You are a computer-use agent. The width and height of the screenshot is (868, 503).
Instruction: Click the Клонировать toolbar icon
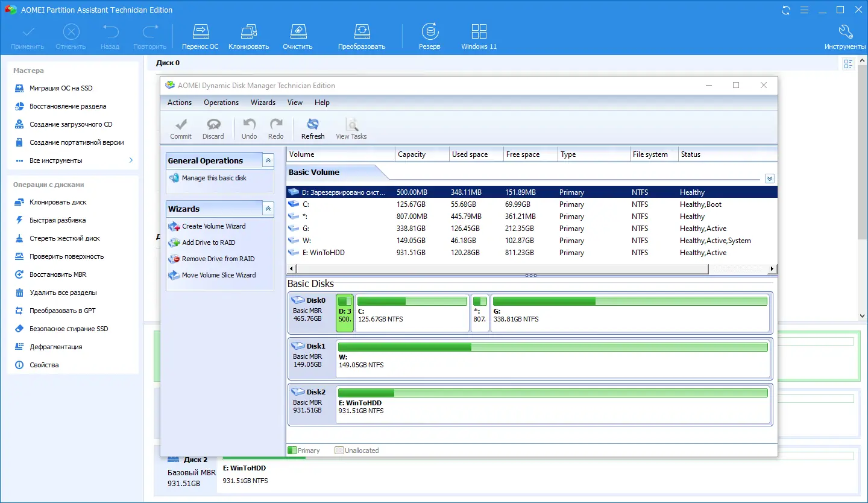(x=248, y=32)
